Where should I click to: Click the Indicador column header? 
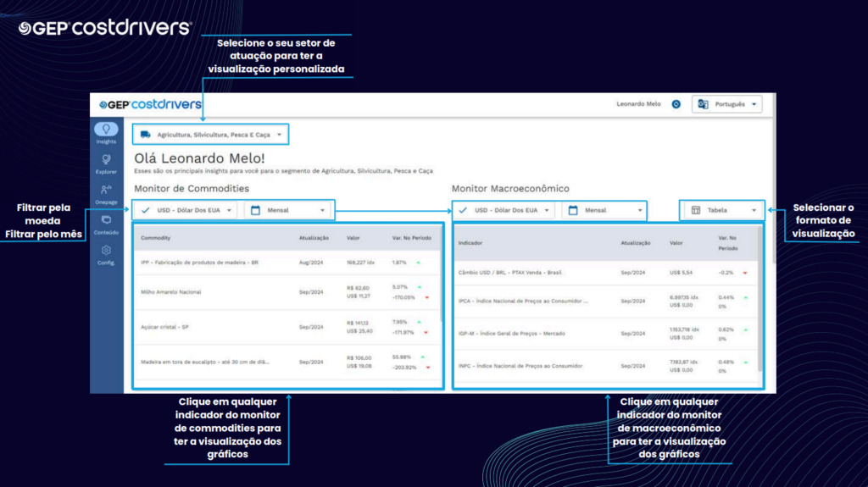pyautogui.click(x=470, y=243)
